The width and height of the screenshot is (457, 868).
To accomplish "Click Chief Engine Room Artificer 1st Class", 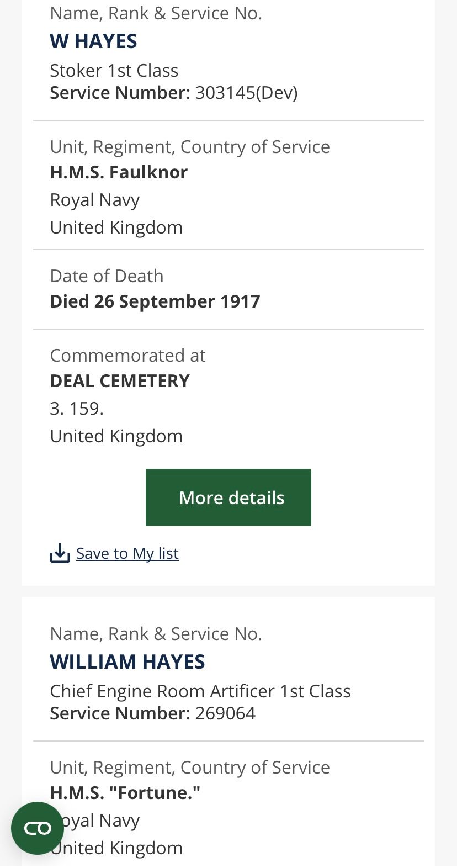I will click(x=200, y=691).
